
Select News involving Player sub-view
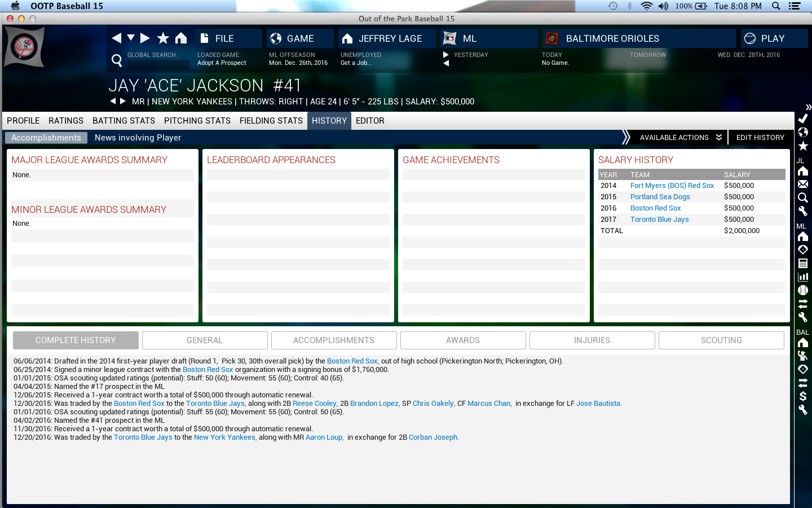point(138,138)
